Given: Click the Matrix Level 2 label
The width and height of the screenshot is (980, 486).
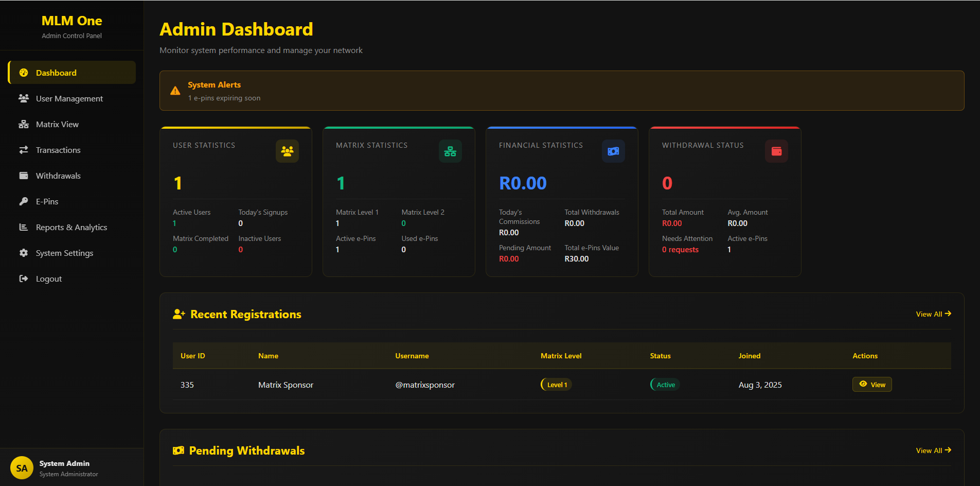Looking at the screenshot, I should tap(423, 212).
